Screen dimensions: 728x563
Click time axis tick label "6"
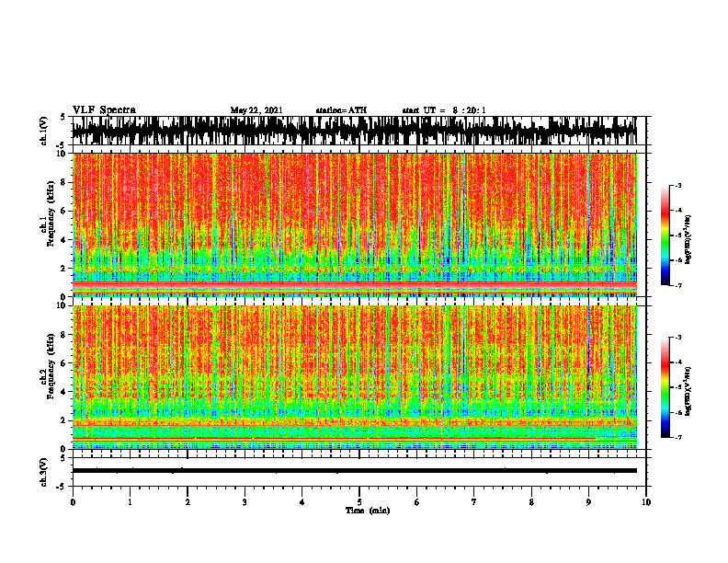coord(417,502)
